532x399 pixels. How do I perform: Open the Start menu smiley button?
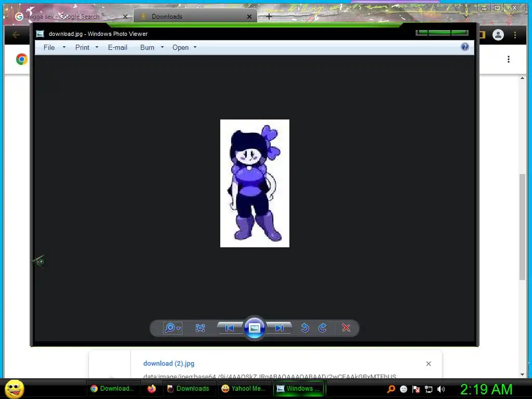15,389
